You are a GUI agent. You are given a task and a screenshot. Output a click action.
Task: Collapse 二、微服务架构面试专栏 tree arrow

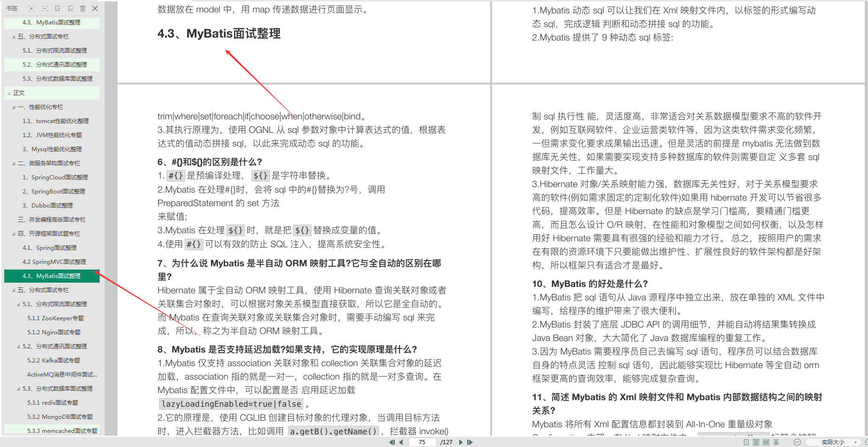pyautogui.click(x=14, y=163)
